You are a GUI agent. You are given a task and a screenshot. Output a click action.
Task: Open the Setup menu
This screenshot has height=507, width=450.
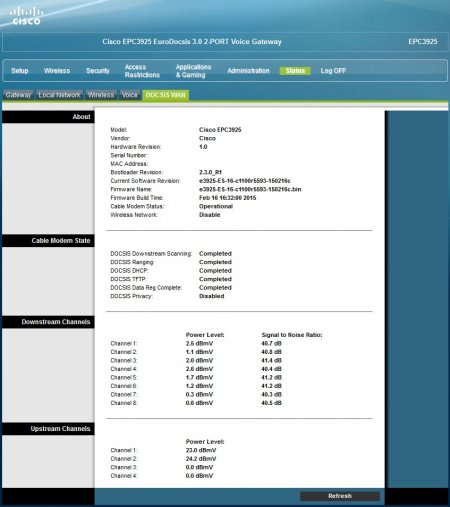coord(20,71)
